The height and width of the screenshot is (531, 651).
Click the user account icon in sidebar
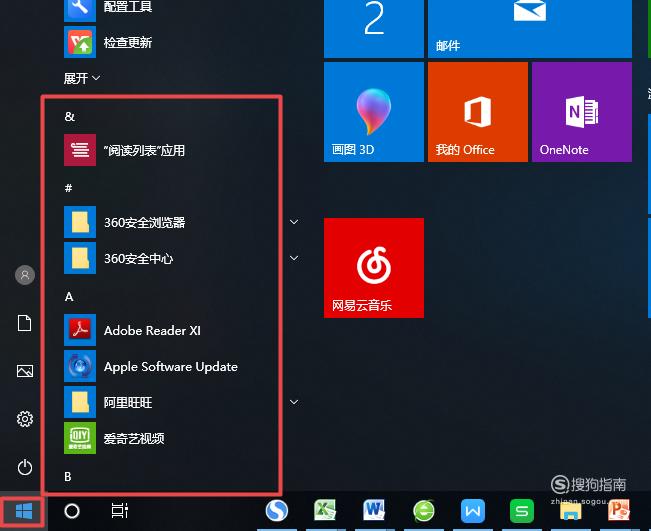click(x=25, y=275)
